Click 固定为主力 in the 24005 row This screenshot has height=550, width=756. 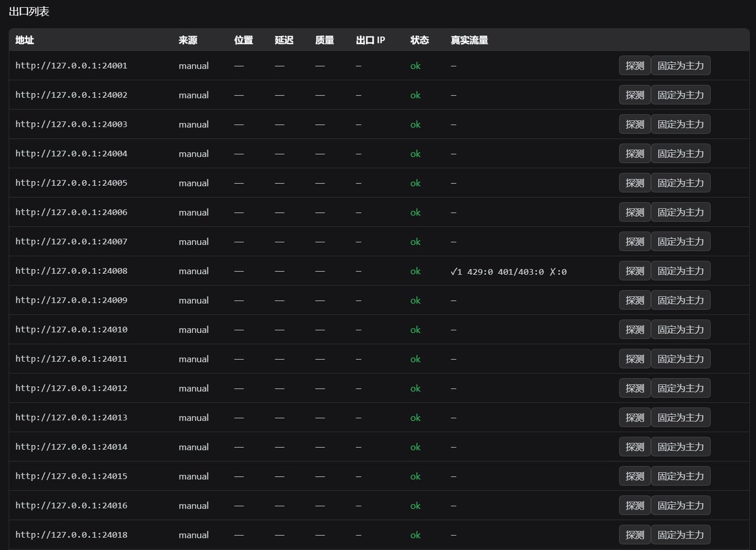click(x=680, y=183)
